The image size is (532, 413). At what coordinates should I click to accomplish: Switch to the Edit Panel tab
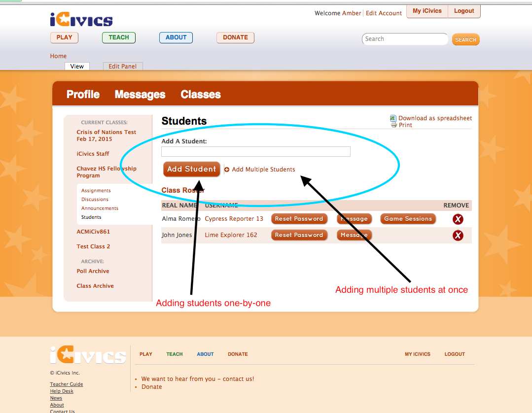coord(122,66)
